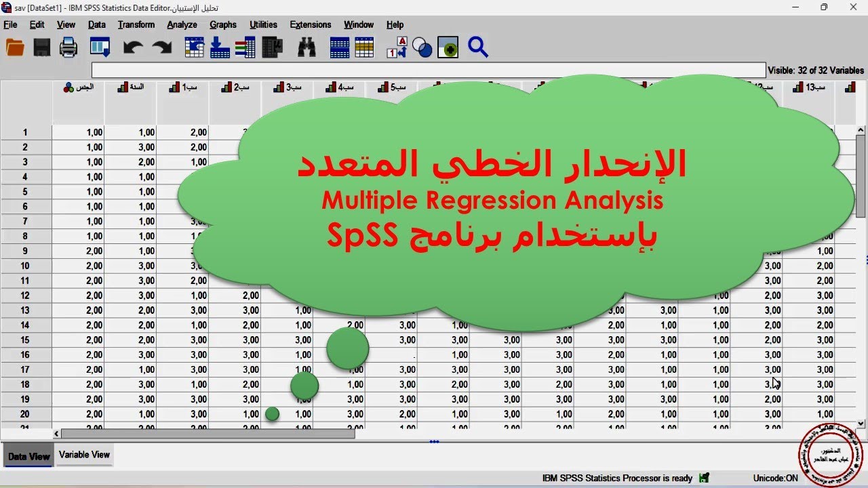868x488 pixels.
Task: Click row 10 cell under سب13 showing 2,00
Action: pyautogui.click(x=809, y=266)
